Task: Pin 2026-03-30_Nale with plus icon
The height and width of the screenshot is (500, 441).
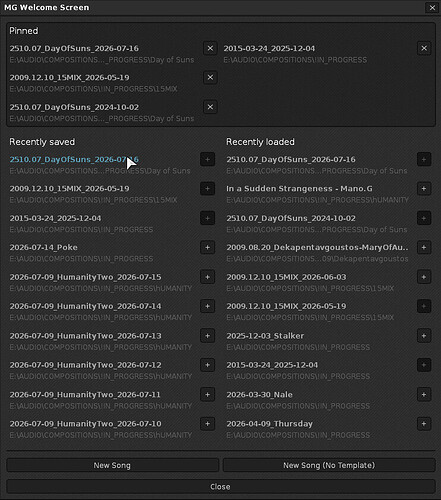Action: click(x=424, y=395)
